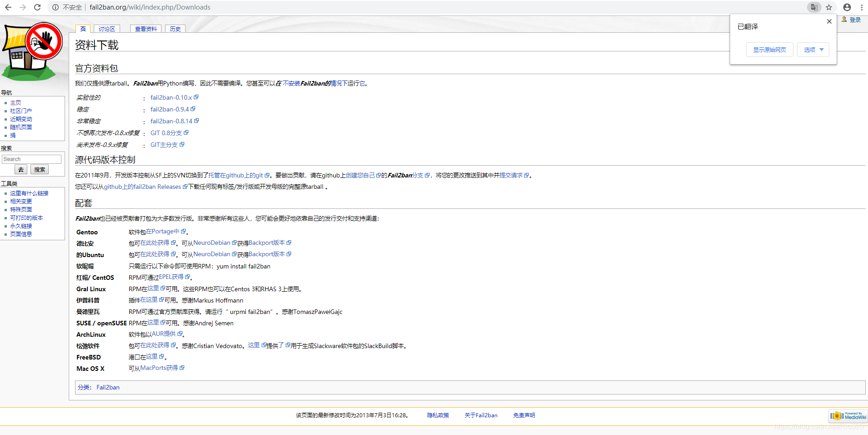The image size is (868, 435).
Task: Open 页面信息 in the toolbox
Action: pyautogui.click(x=21, y=234)
